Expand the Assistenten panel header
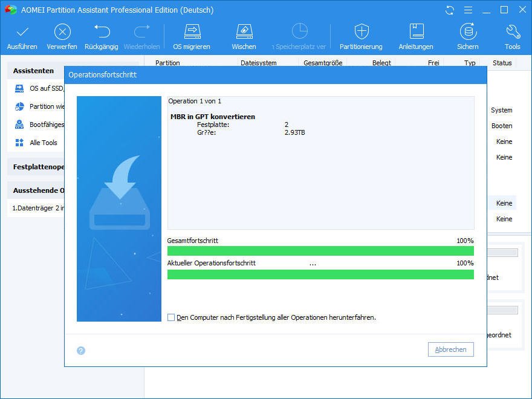Screen dimensions: 532x399 (36, 71)
